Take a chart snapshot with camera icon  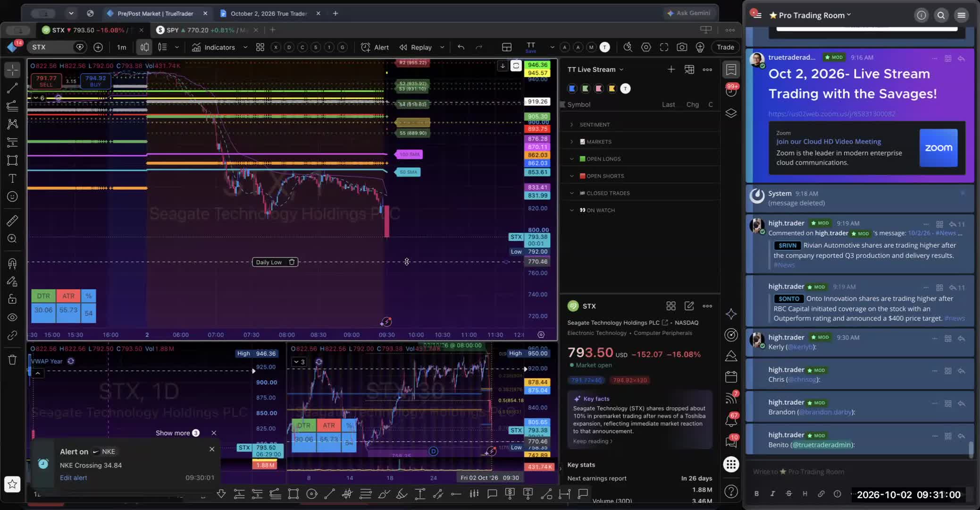pyautogui.click(x=682, y=47)
